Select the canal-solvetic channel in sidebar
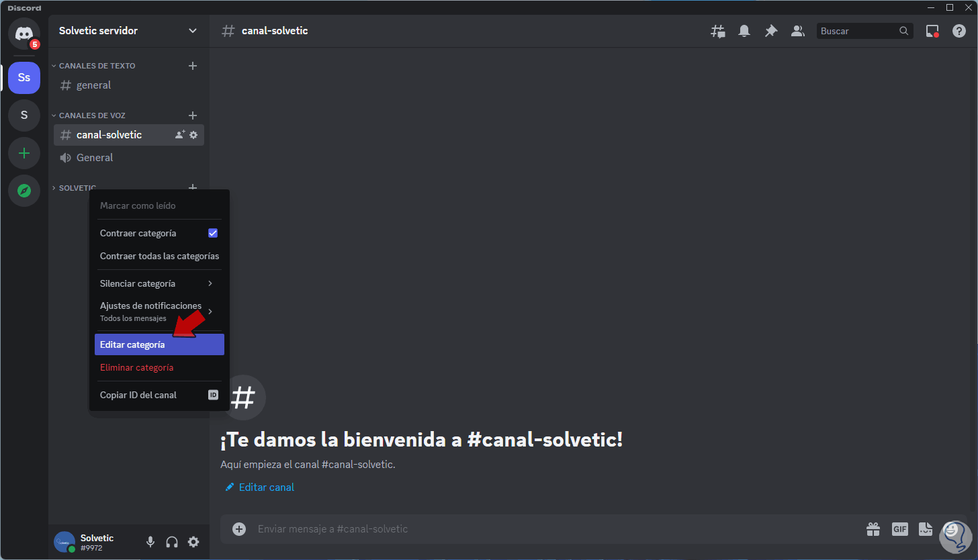Screen dimensions: 978x560 click(x=129, y=135)
